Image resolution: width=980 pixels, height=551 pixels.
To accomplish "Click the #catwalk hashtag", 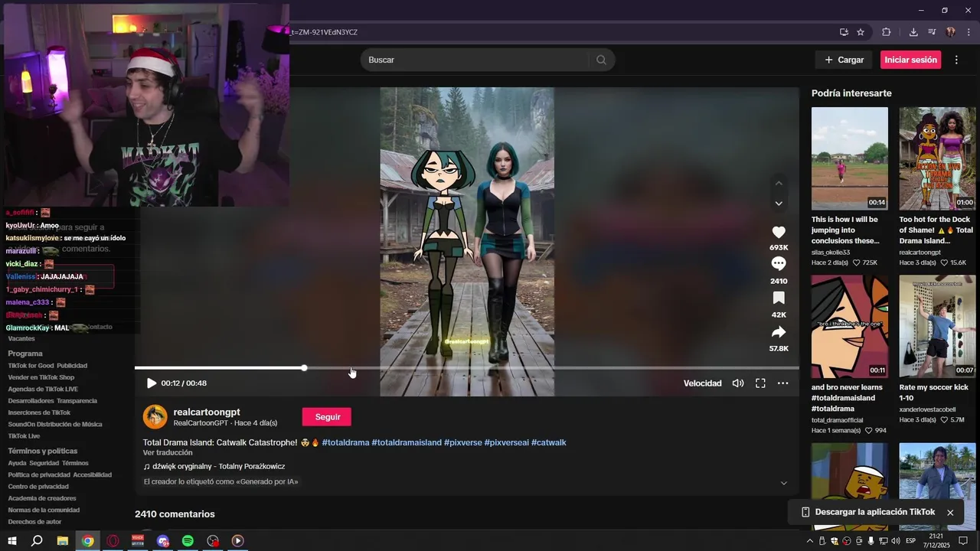I will click(x=549, y=442).
